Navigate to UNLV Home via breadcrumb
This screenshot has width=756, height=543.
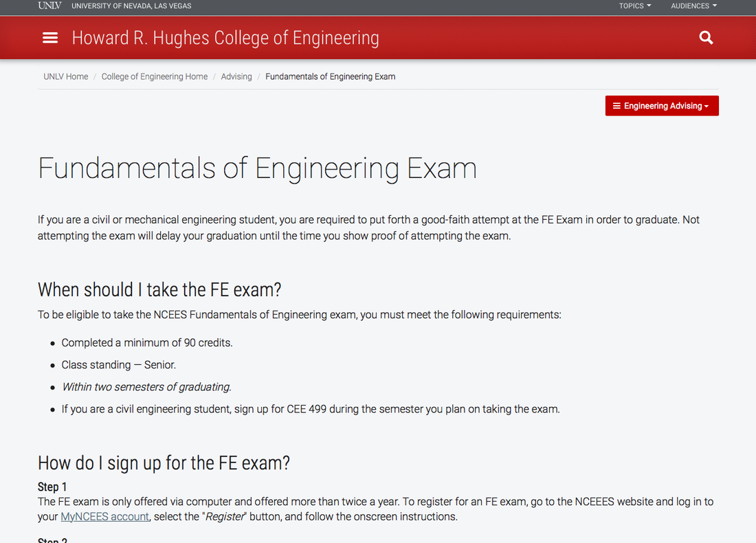click(65, 76)
